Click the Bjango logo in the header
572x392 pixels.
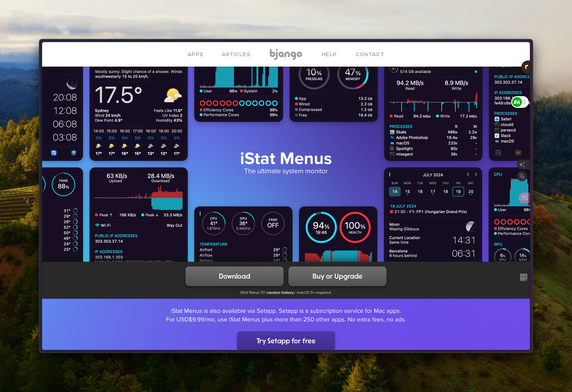pos(286,54)
